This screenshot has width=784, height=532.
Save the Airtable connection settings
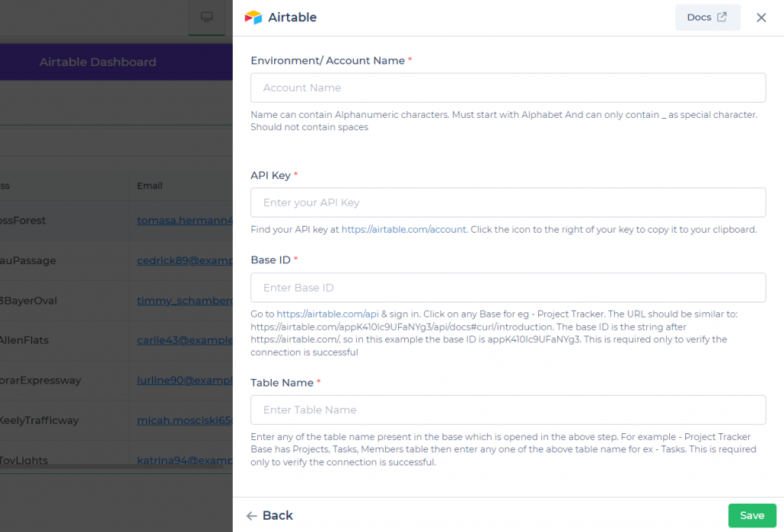(752, 515)
